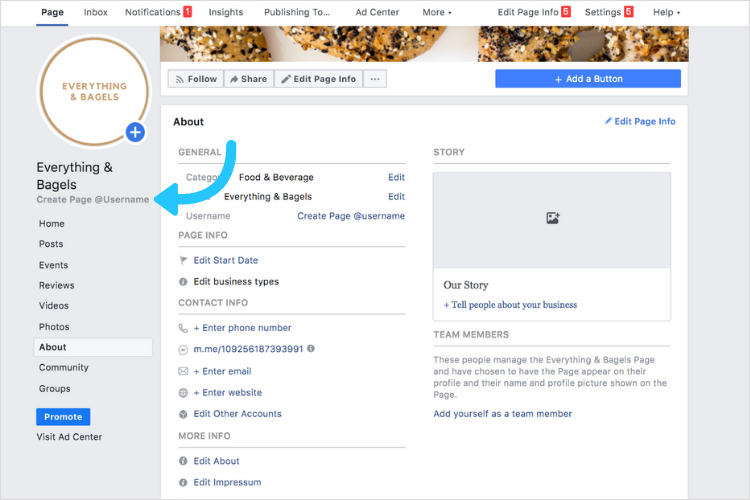The width and height of the screenshot is (750, 500).
Task: Click Edit Start Date
Action: (226, 260)
